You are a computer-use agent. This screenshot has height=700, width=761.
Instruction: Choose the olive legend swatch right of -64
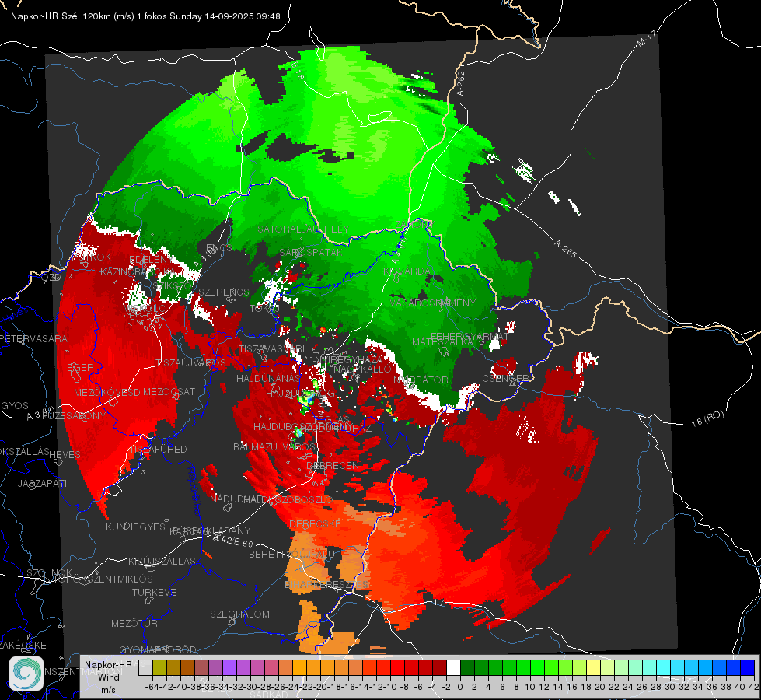point(159,667)
